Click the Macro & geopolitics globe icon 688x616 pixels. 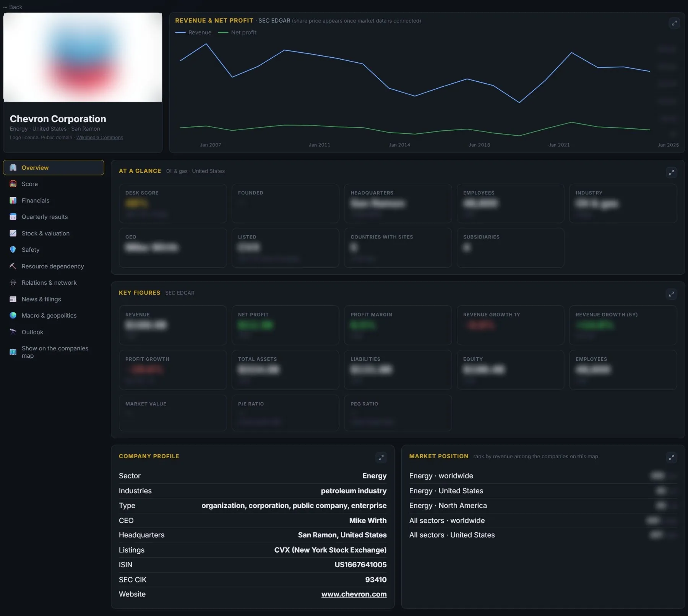[13, 315]
